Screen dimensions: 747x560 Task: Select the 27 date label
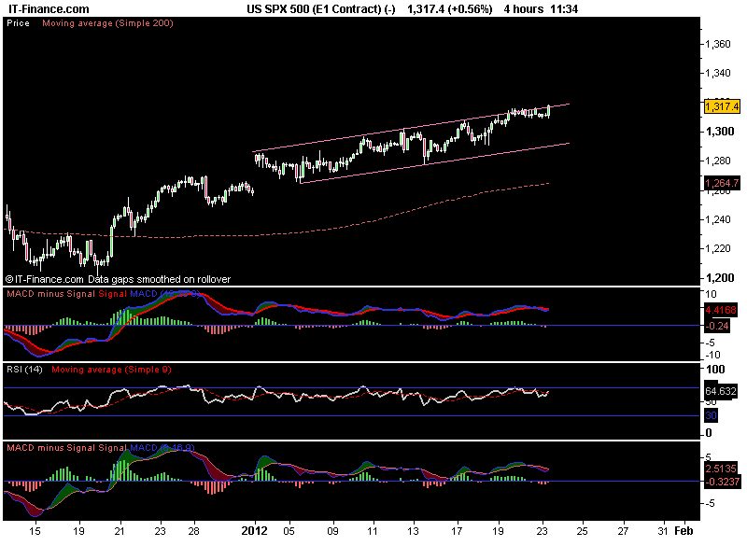[623, 531]
